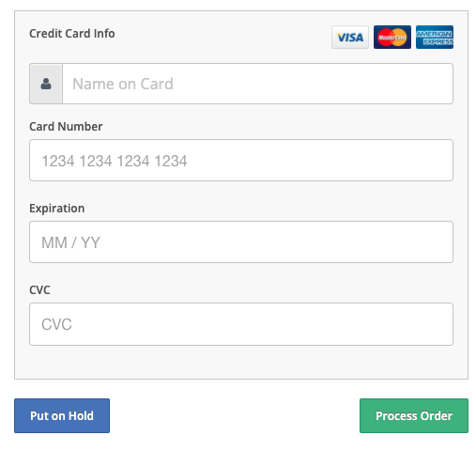Select the Card Number input box
This screenshot has height=451, width=476.
pyautogui.click(x=241, y=160)
